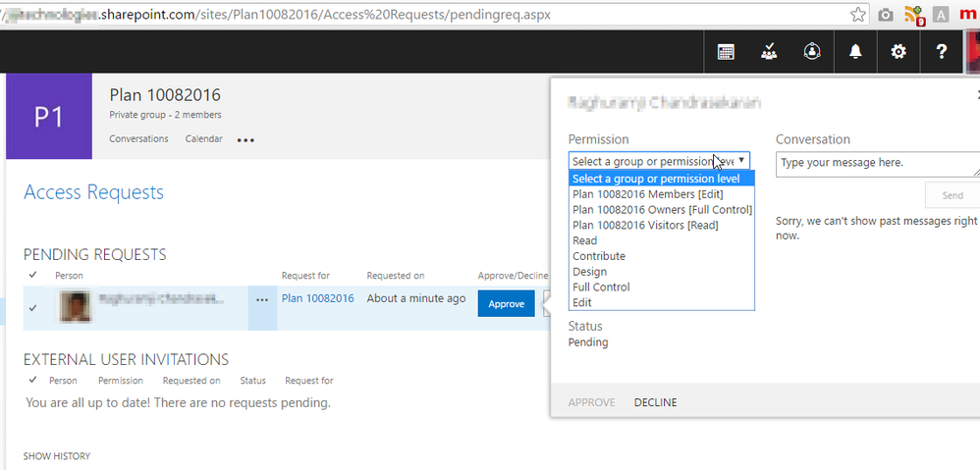Click 'Private group - 2 members' text

(165, 115)
